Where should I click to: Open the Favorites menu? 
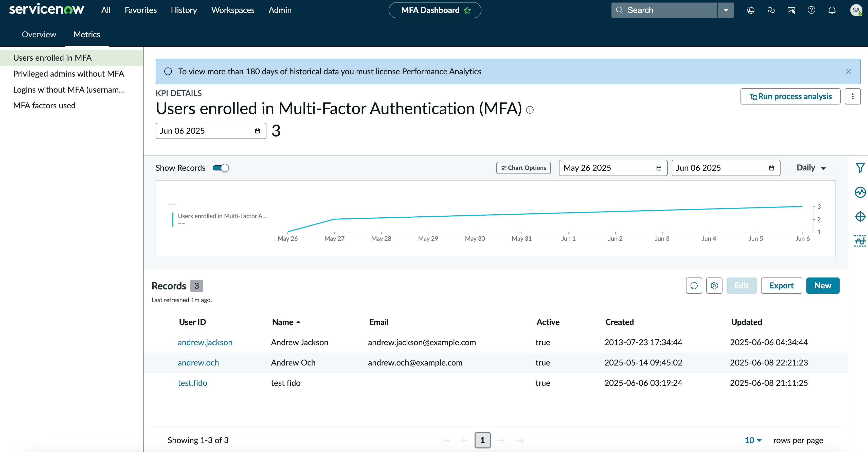[x=140, y=10]
